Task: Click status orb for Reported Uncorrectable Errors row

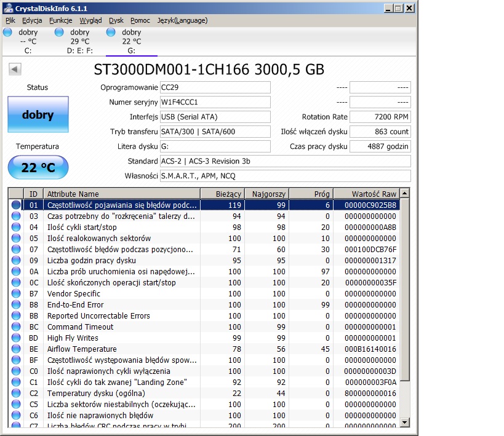Action: coord(16,316)
